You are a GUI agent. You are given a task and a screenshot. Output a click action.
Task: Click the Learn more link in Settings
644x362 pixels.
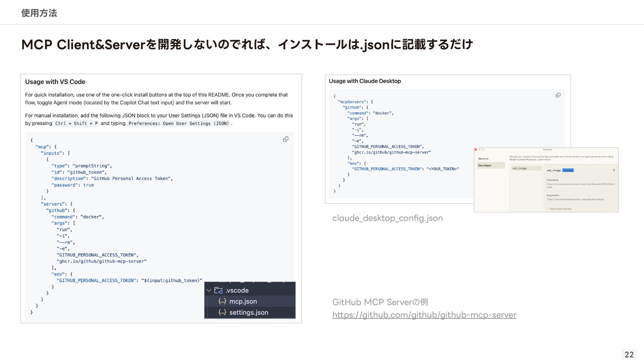[x=545, y=160]
